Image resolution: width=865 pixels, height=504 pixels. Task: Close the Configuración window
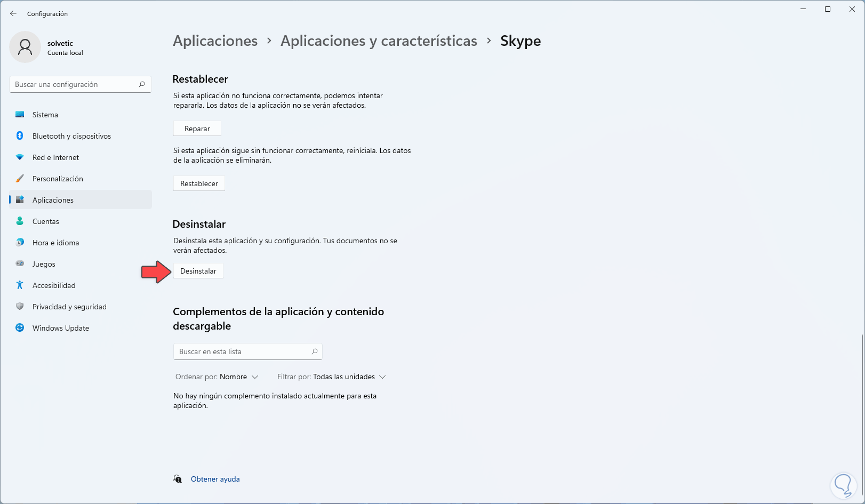point(852,9)
